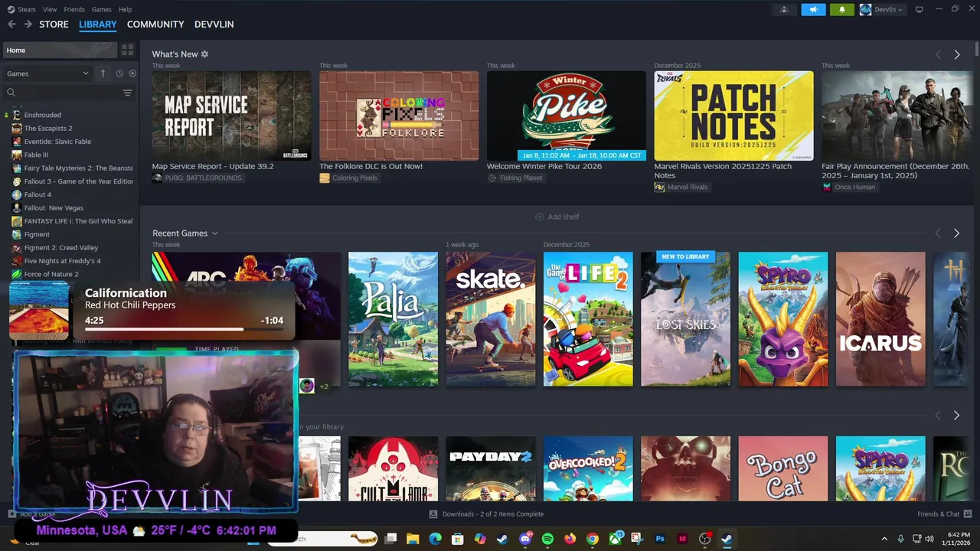Open the Devvlin account dropdown
The image size is (980, 551).
coord(881,9)
